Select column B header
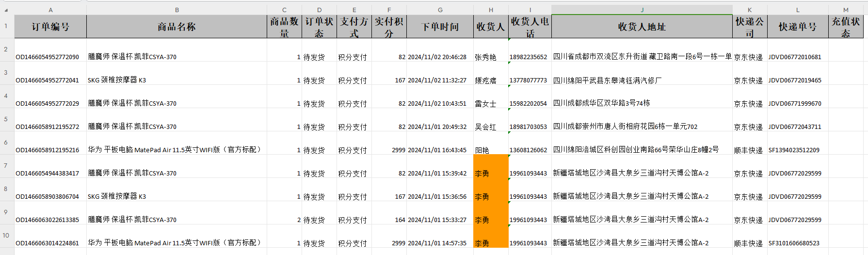This screenshot has height=255, width=868. pos(177,10)
